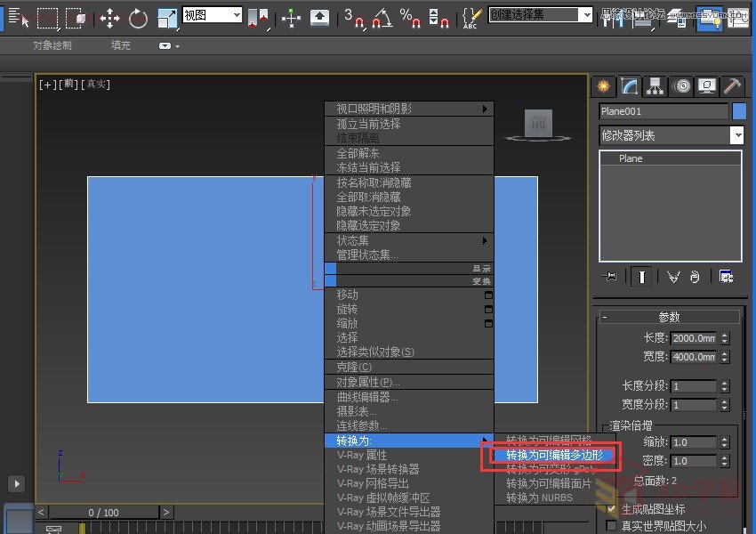Open the Hierarchy panel tab icon
Viewport: 756px width, 534px height.
(655, 86)
